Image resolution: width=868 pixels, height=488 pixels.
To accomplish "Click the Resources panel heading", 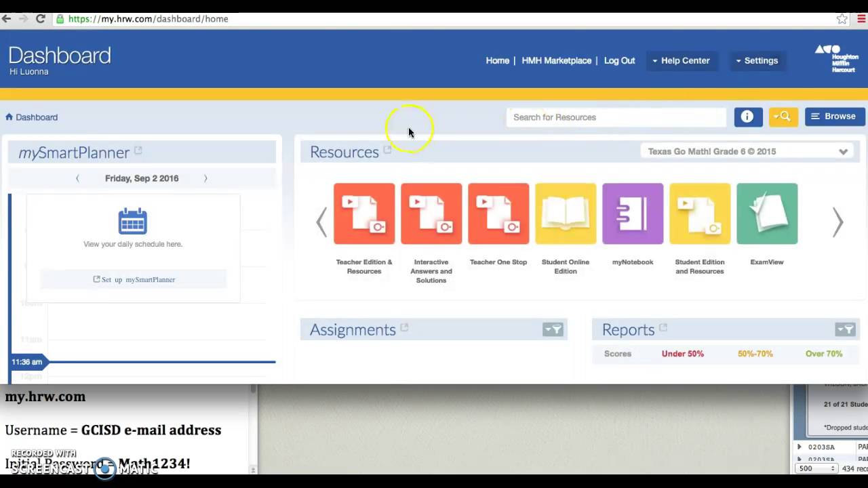I will point(344,152).
